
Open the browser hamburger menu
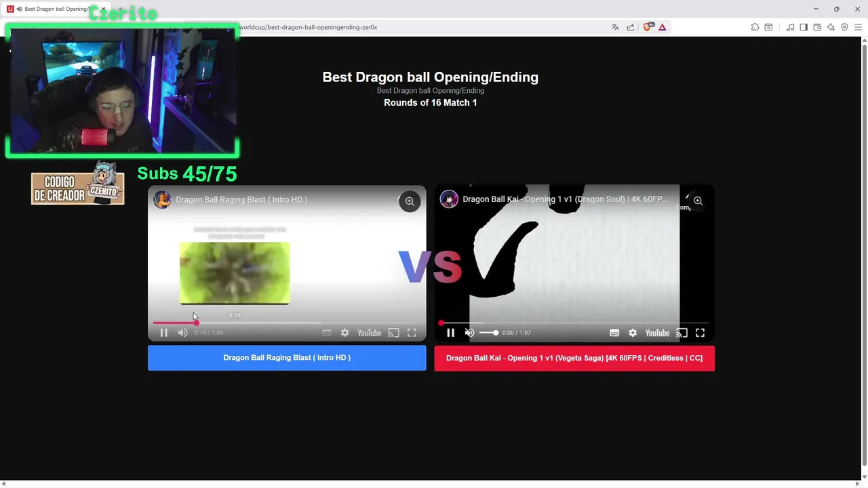click(x=858, y=27)
